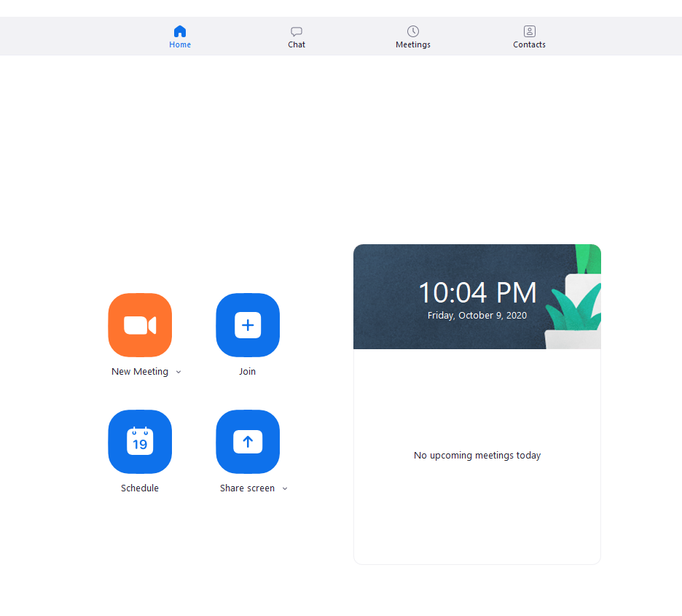This screenshot has height=616, width=682.
Task: Click the Share screen text label
Action: tap(248, 488)
